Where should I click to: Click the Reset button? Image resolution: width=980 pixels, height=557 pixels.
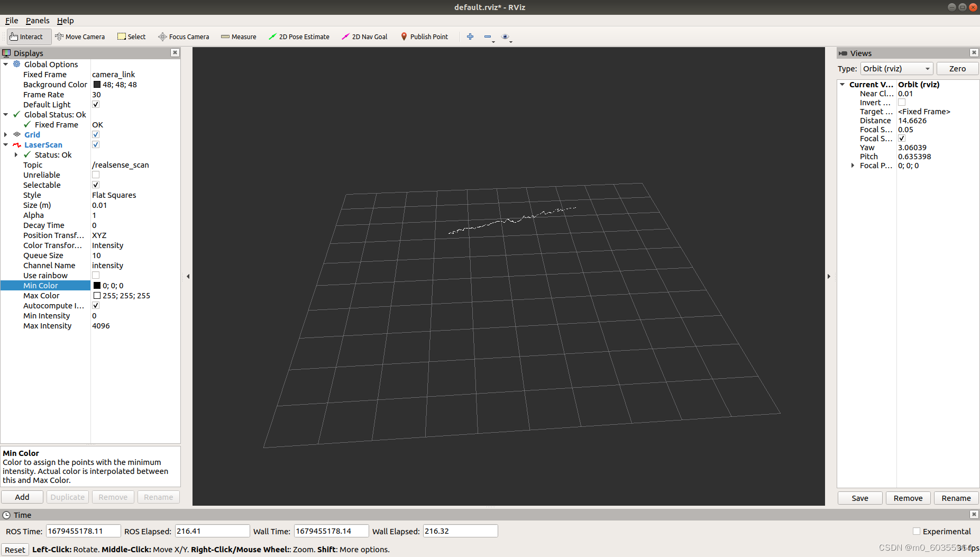pyautogui.click(x=15, y=550)
